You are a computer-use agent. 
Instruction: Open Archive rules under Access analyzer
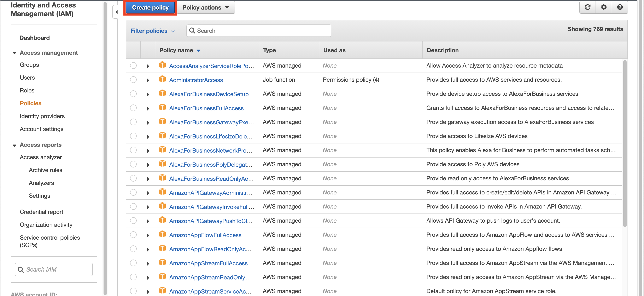point(46,170)
